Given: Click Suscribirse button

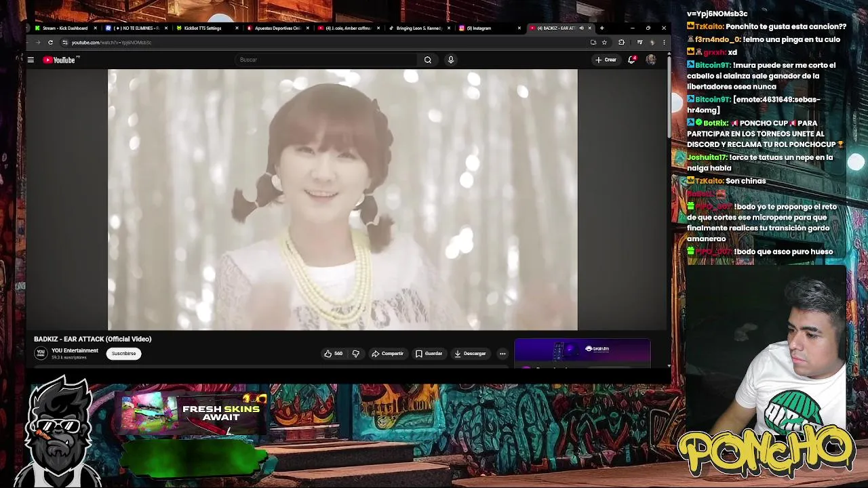Looking at the screenshot, I should coord(123,353).
